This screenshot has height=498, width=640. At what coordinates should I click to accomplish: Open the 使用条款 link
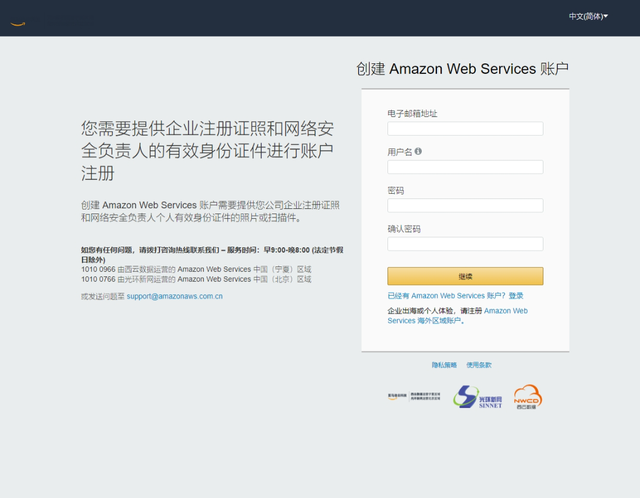click(x=479, y=365)
